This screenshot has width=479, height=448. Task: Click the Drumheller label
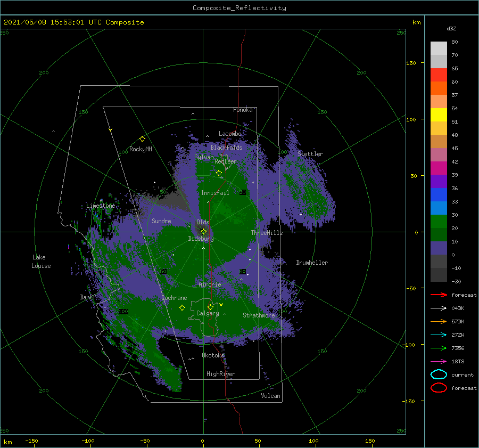click(312, 263)
